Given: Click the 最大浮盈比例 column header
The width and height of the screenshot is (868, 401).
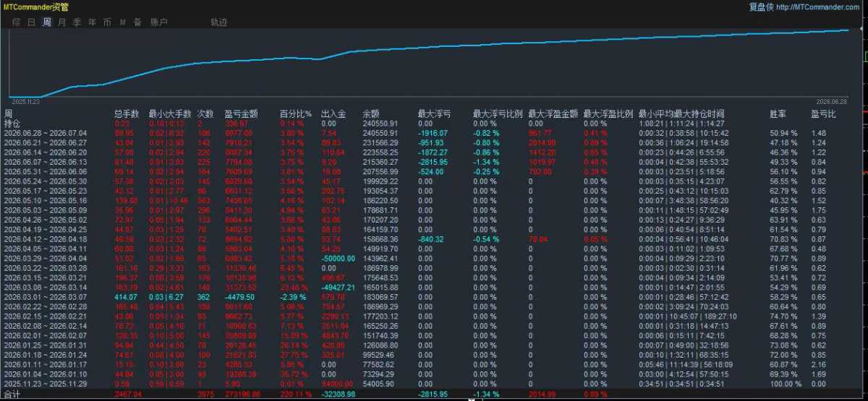Looking at the screenshot, I should pos(608,114).
